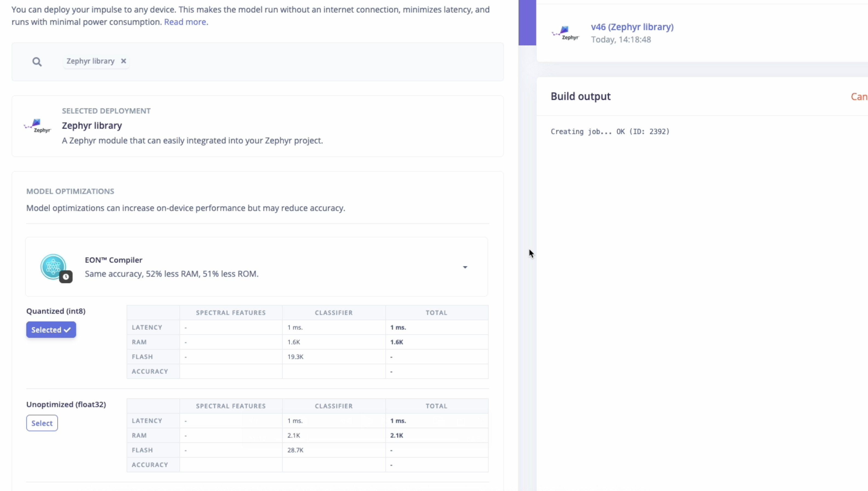The height and width of the screenshot is (491, 868).
Task: Click the purple vertical bar beside build list
Action: point(527,22)
